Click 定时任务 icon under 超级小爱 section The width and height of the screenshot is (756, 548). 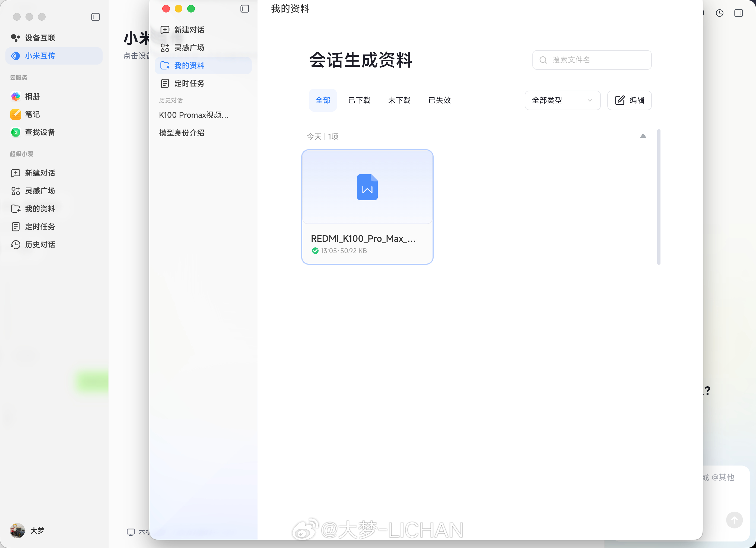pos(16,227)
